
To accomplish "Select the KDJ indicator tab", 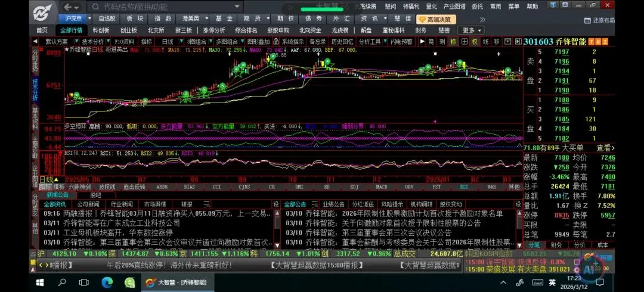I will pyautogui.click(x=354, y=187).
